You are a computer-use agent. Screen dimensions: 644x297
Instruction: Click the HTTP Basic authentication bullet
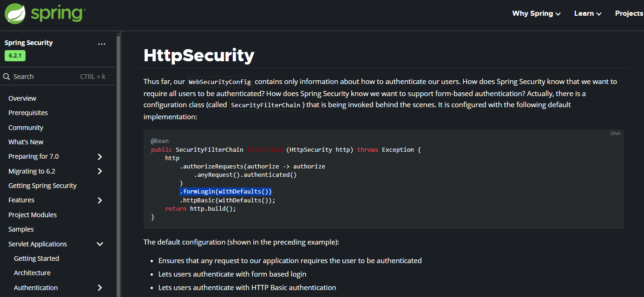pyautogui.click(x=247, y=288)
